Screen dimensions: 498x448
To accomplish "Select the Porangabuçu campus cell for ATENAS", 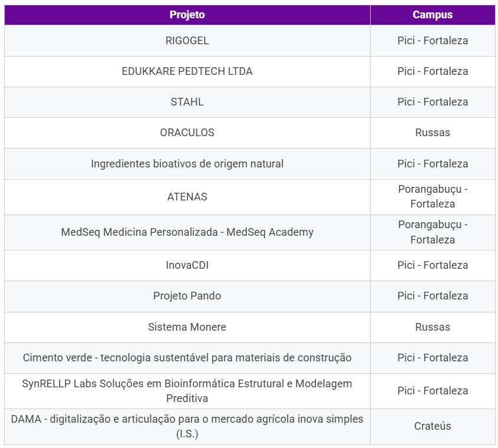I will click(433, 197).
